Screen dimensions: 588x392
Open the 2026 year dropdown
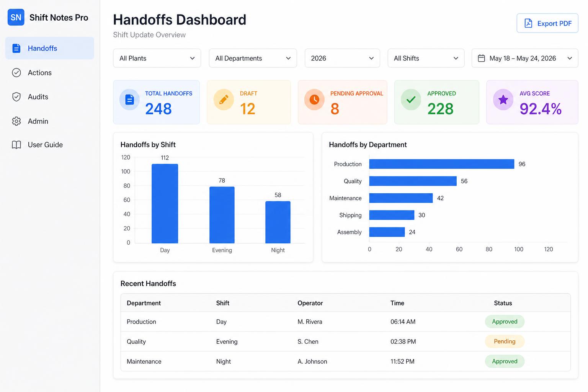[342, 58]
